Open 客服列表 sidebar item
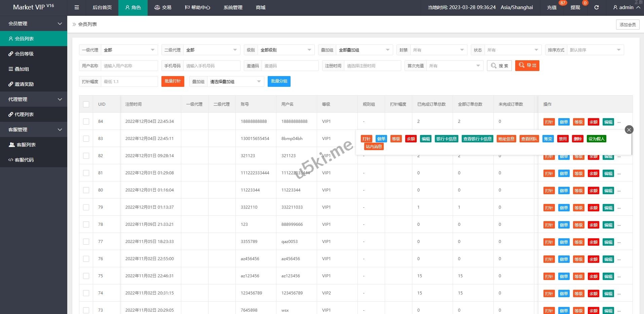The image size is (644, 314). (26, 145)
